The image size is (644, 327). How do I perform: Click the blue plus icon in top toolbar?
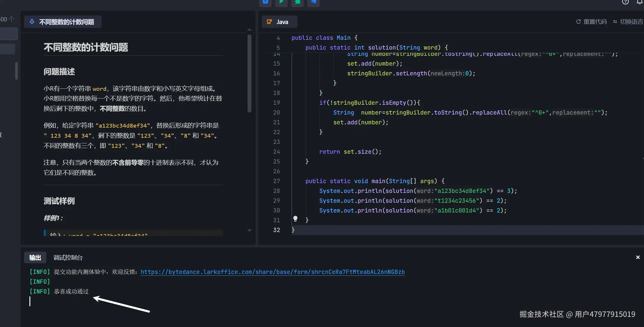pos(265,2)
